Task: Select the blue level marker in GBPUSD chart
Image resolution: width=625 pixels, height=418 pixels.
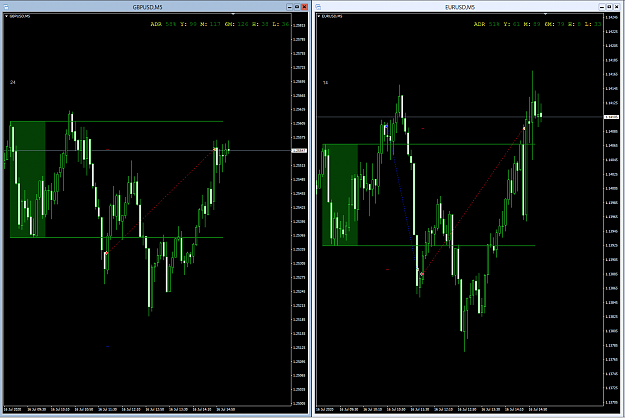Action: (107, 346)
